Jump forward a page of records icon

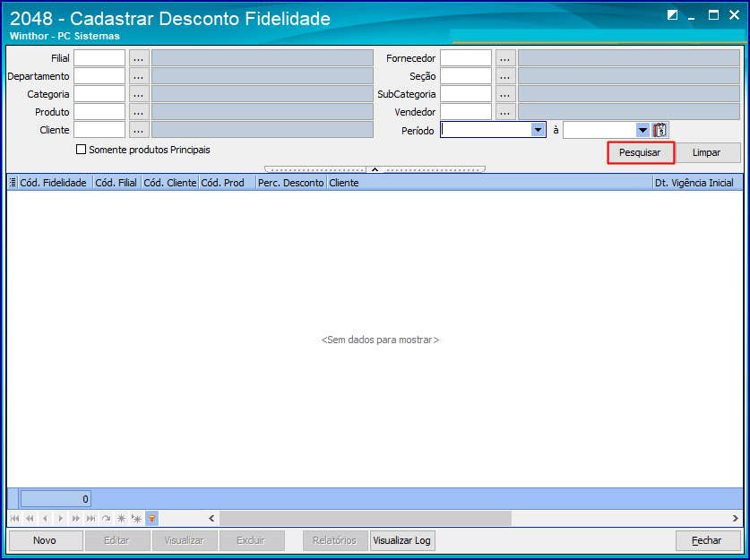pos(75,519)
